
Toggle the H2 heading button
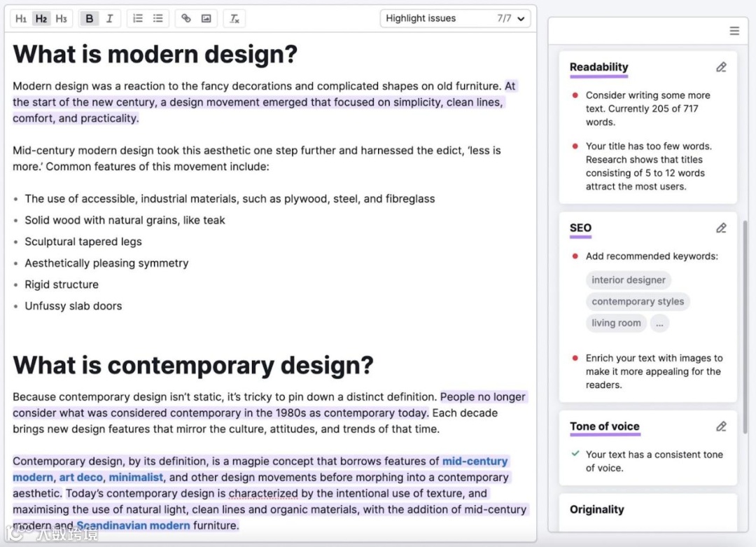(x=41, y=19)
